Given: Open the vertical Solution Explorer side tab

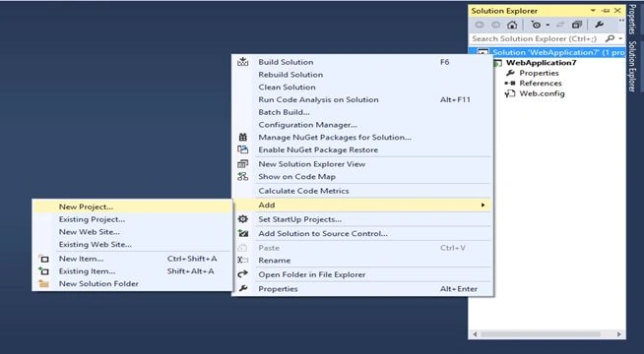Looking at the screenshot, I should (633, 66).
